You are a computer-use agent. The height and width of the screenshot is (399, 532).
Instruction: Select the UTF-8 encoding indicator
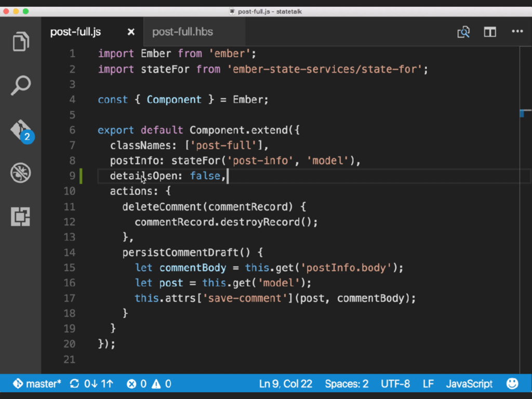[x=395, y=384]
